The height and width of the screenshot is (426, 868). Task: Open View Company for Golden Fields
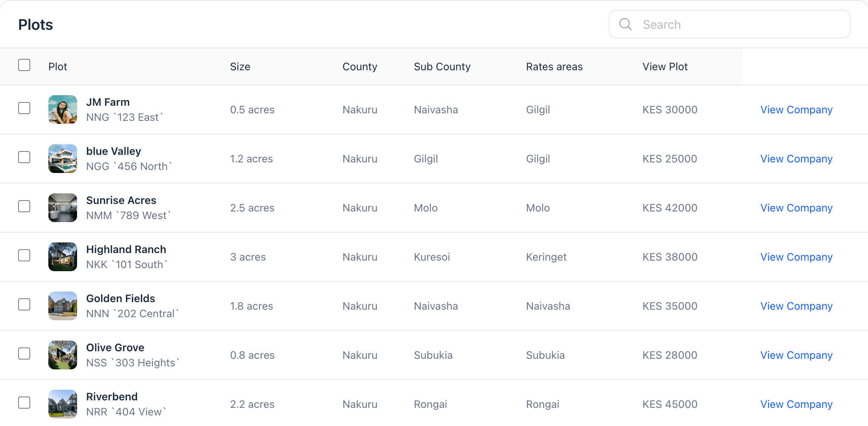tap(796, 306)
